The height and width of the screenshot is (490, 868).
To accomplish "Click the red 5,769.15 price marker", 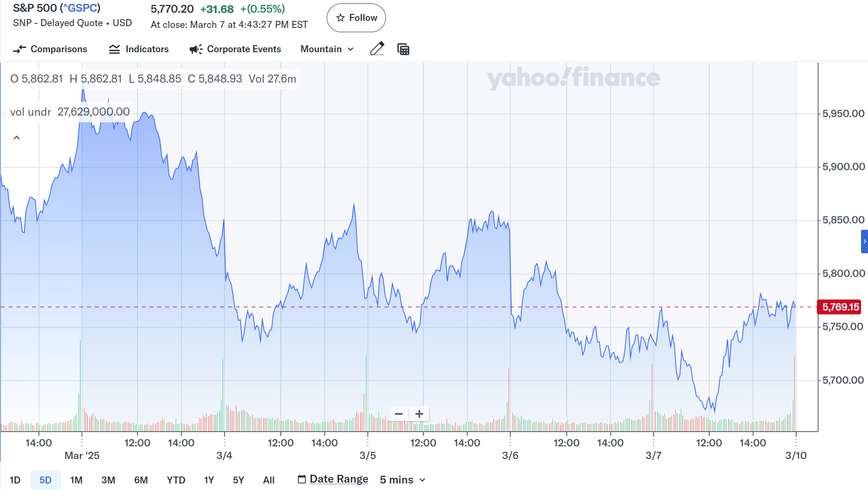I will point(840,307).
